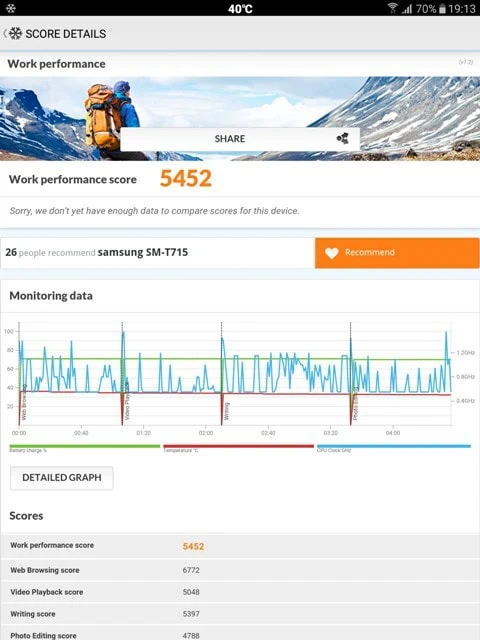Click the heart icon on Recommend button
The height and width of the screenshot is (640, 480).
(x=332, y=253)
